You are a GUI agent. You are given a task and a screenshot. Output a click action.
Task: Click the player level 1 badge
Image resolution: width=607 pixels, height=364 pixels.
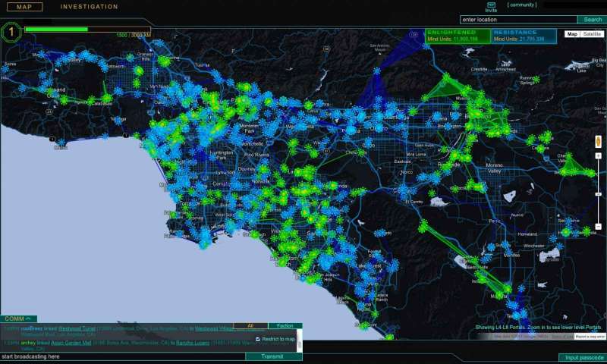(11, 32)
